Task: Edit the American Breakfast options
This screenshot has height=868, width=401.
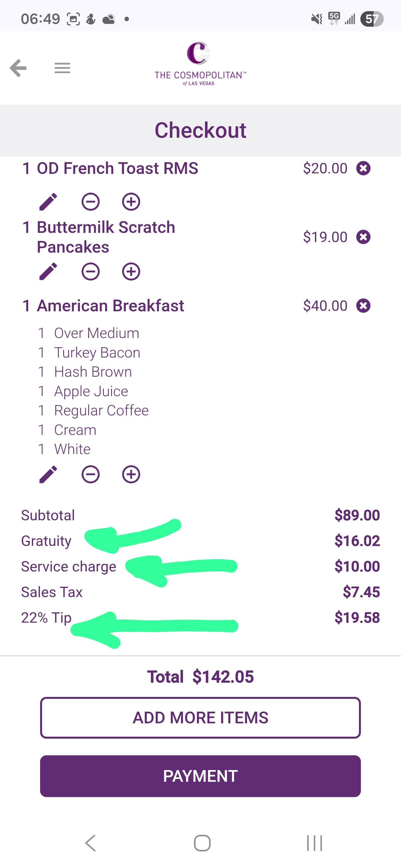Action: (48, 474)
